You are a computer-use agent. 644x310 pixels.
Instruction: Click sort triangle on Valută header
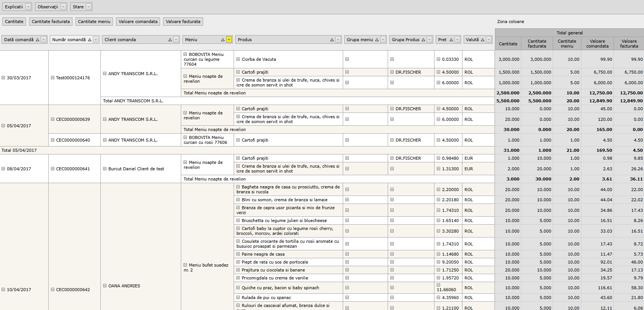tap(482, 40)
